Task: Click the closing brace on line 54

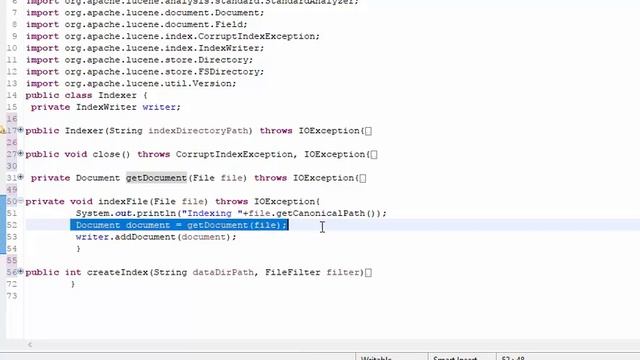Action: click(78, 249)
